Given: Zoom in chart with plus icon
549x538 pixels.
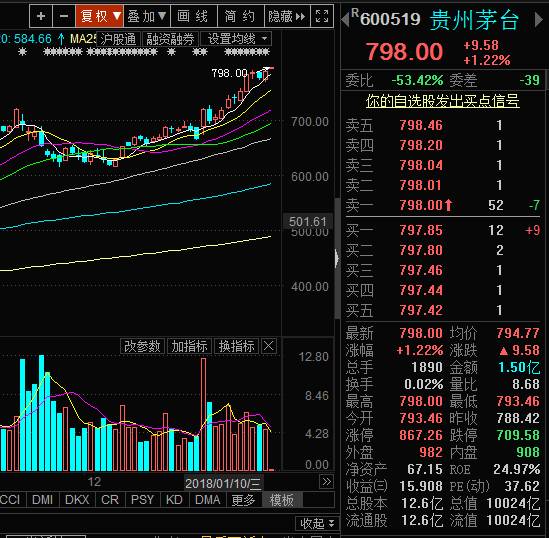Looking at the screenshot, I should pos(41,16).
